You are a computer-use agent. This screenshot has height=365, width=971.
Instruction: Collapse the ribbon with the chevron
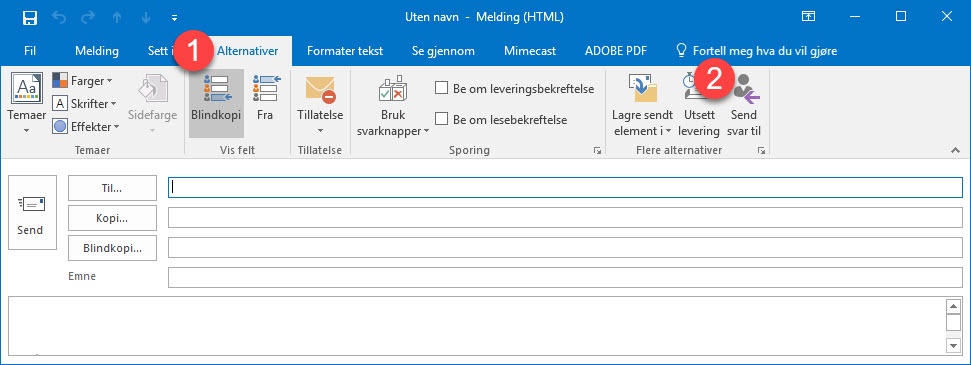point(955,151)
